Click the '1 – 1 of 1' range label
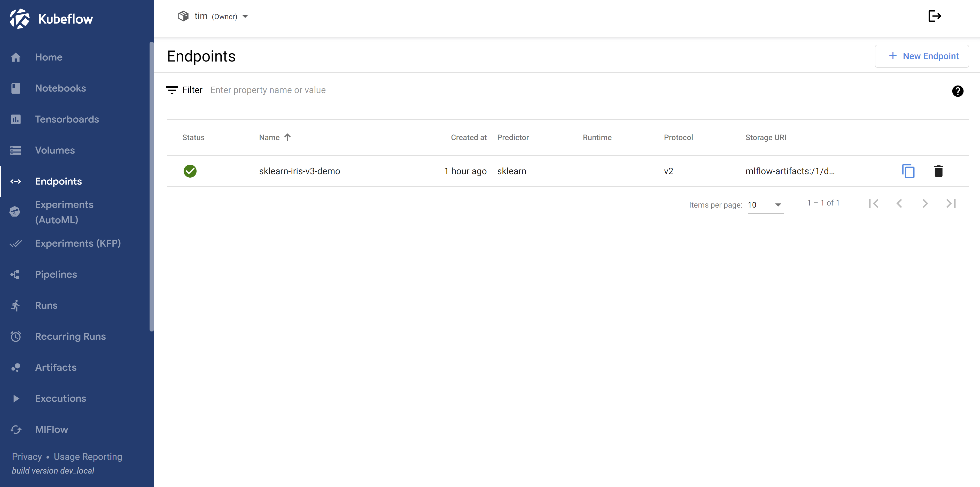This screenshot has width=980, height=487. coord(823,203)
